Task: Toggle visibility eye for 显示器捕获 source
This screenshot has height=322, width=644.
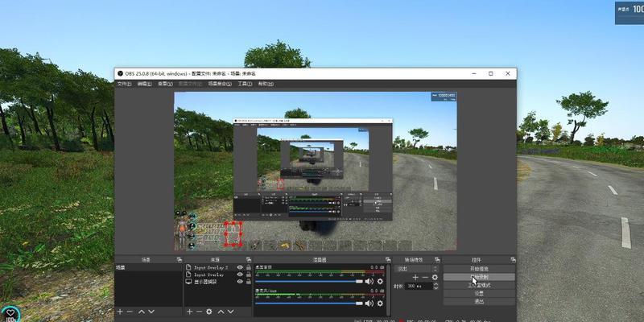Action: [x=240, y=281]
